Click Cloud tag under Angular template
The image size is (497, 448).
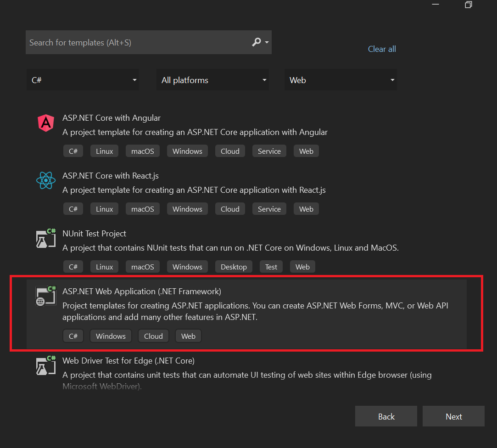(230, 151)
